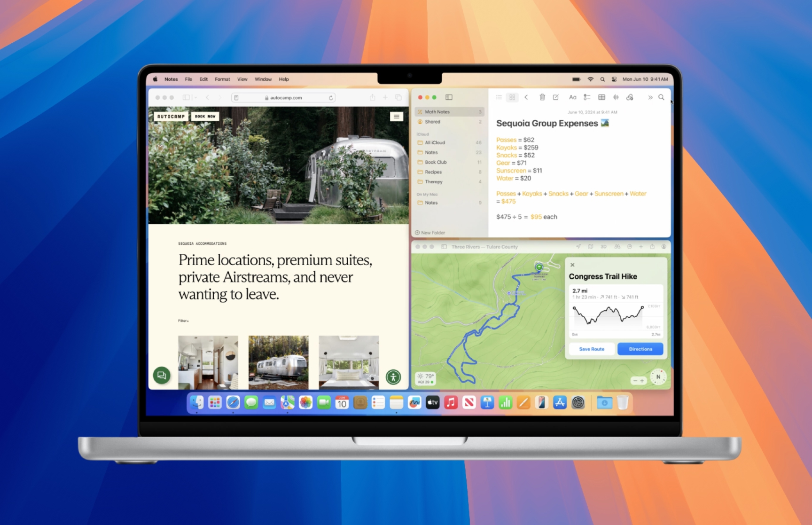Switch Notes to list view
Viewport: 812px width, 525px height.
pyautogui.click(x=499, y=97)
